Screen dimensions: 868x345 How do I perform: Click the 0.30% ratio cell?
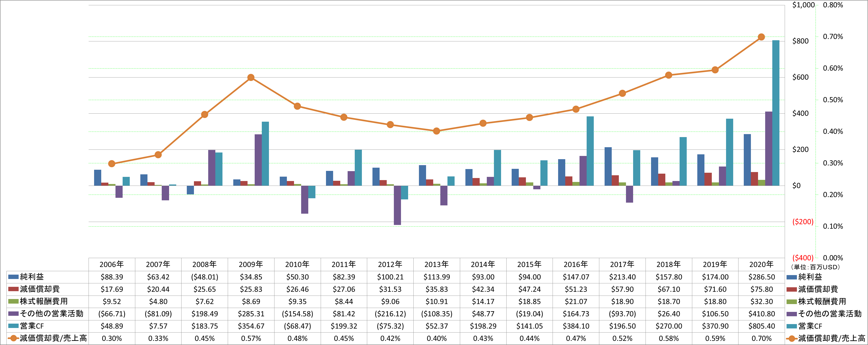tap(112, 338)
